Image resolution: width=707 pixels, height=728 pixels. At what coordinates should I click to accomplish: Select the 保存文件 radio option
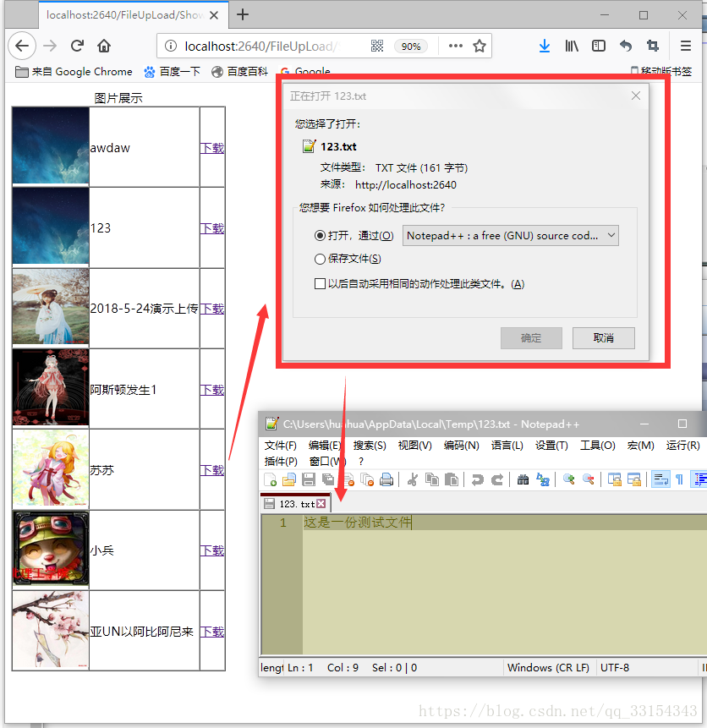click(320, 259)
